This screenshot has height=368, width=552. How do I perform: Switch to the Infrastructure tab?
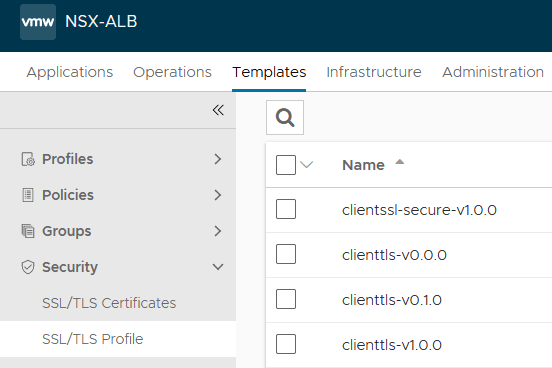click(374, 72)
